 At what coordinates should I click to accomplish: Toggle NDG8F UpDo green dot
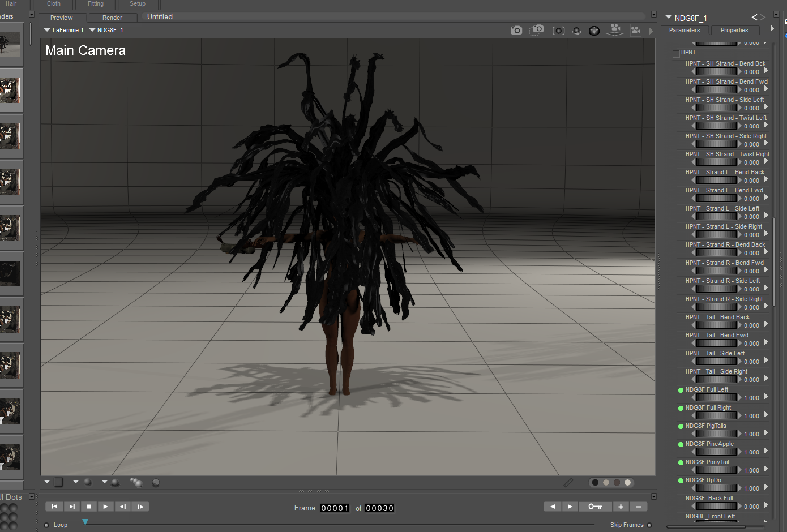pos(681,480)
